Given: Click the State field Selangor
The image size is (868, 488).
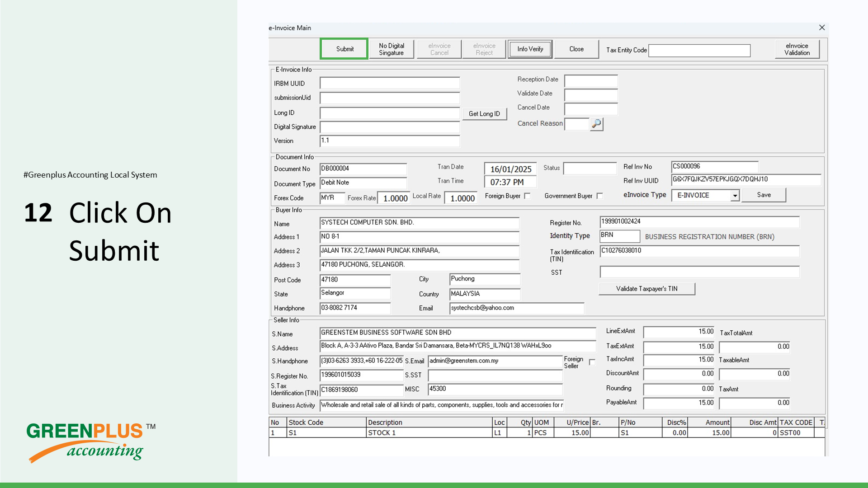Looking at the screenshot, I should pos(355,293).
